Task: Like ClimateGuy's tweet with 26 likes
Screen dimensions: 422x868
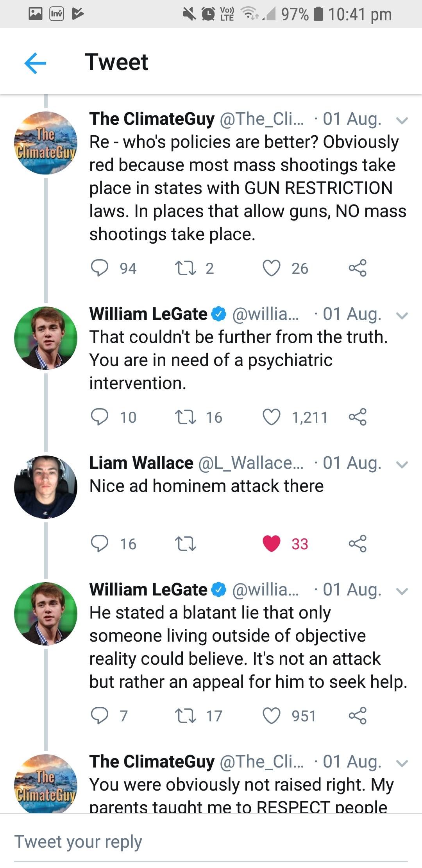Action: pos(272,268)
